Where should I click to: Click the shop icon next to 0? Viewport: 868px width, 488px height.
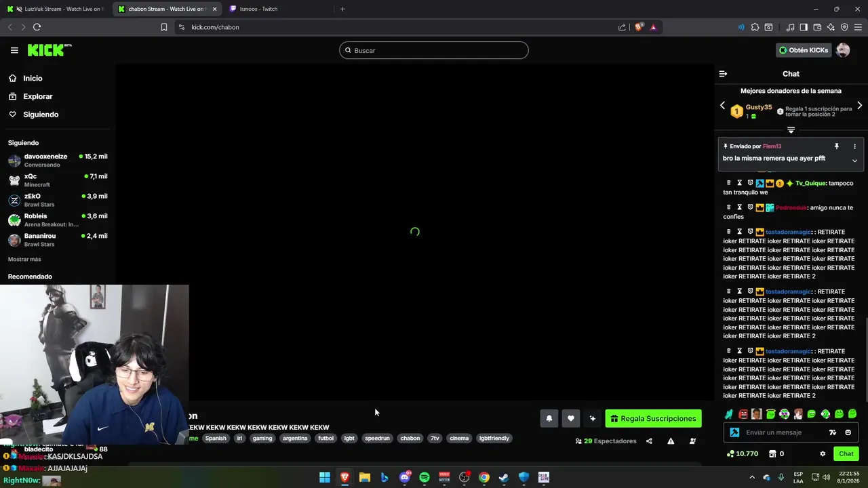772,454
